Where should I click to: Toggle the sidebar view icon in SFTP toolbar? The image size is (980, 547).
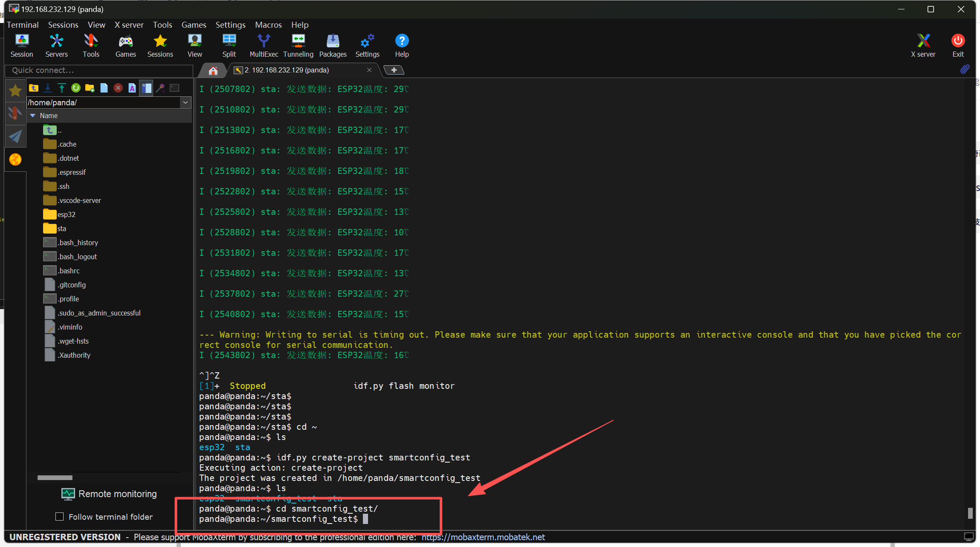tap(146, 88)
